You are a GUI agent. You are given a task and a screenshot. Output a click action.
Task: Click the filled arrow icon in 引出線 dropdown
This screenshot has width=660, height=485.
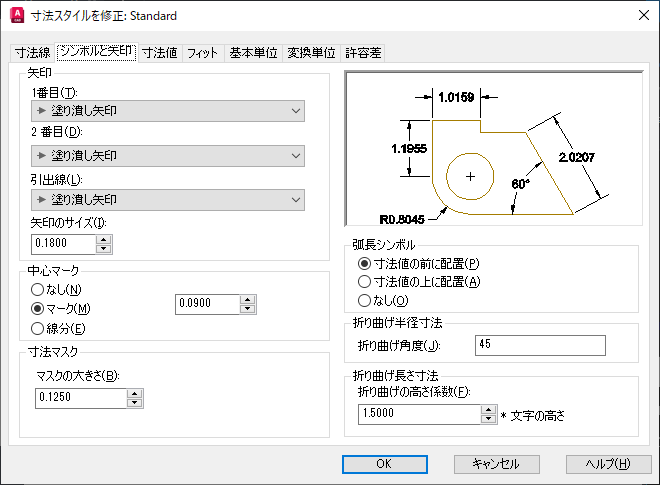pyautogui.click(x=41, y=200)
